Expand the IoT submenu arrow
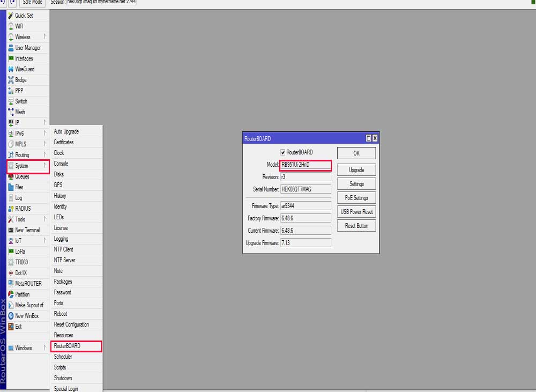536x392 pixels. click(45, 240)
